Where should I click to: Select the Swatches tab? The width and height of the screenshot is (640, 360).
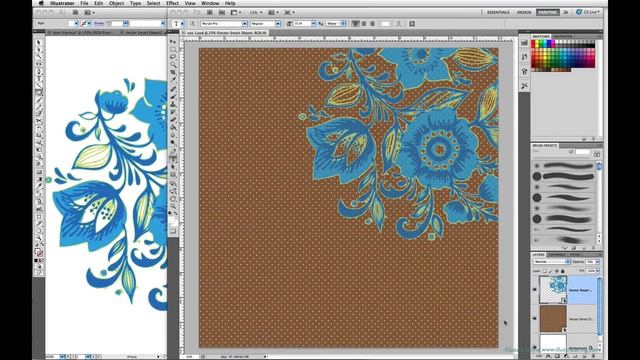coord(541,36)
